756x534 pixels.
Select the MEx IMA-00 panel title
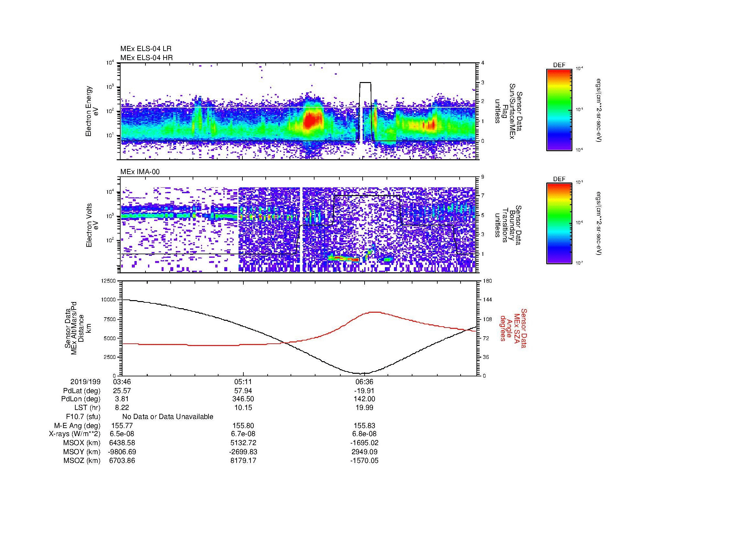pos(140,172)
